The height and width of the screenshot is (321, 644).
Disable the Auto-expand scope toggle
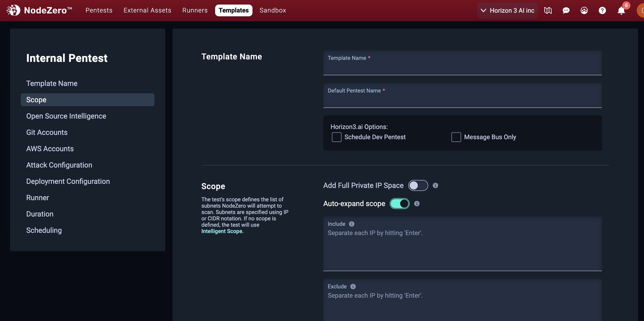[x=399, y=204]
